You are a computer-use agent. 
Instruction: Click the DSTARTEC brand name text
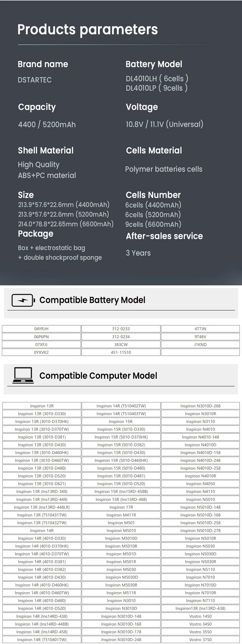click(35, 80)
